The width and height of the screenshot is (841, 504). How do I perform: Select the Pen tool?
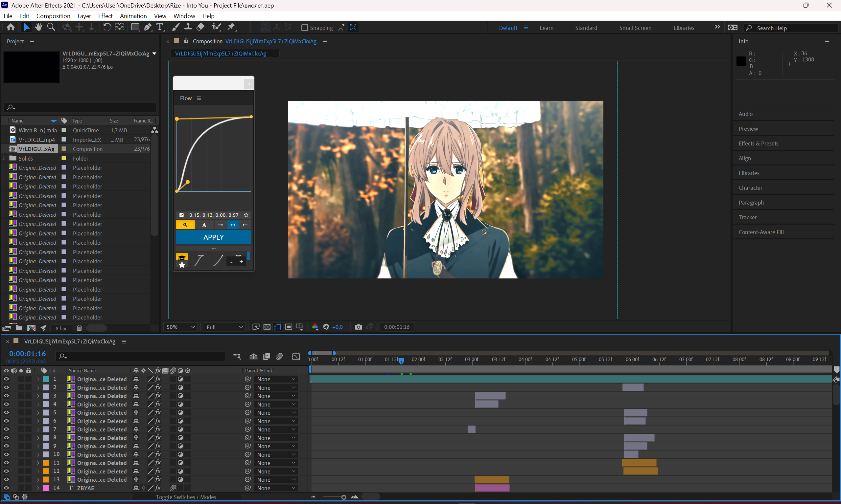pyautogui.click(x=148, y=27)
